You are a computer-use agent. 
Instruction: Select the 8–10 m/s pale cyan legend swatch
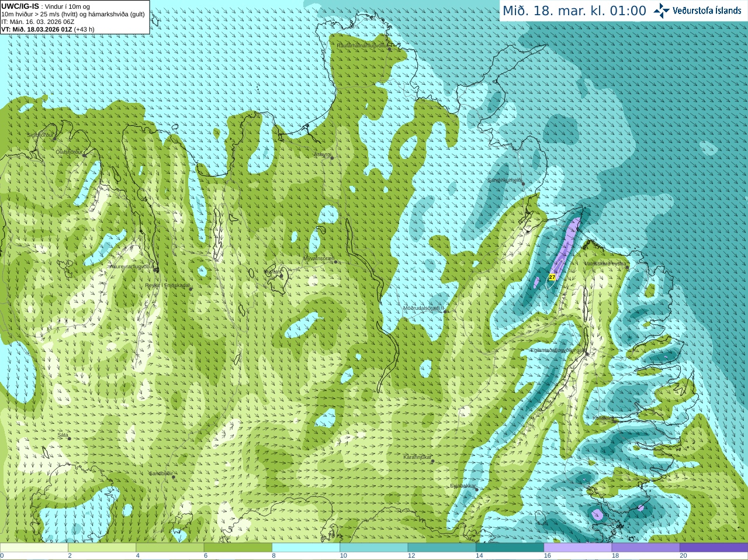(306, 548)
